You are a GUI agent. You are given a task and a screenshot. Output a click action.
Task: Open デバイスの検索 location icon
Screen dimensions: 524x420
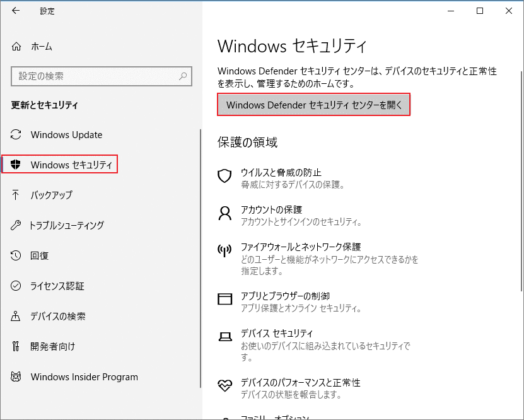tap(17, 316)
